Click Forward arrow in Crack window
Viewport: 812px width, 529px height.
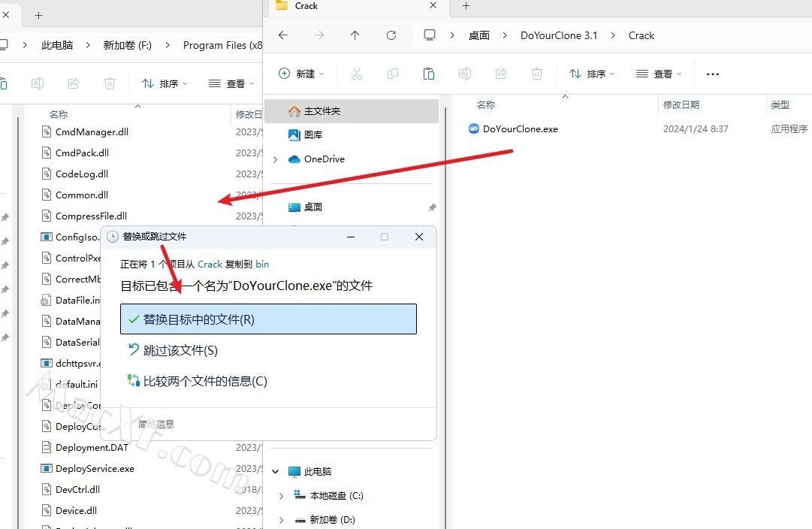[319, 35]
